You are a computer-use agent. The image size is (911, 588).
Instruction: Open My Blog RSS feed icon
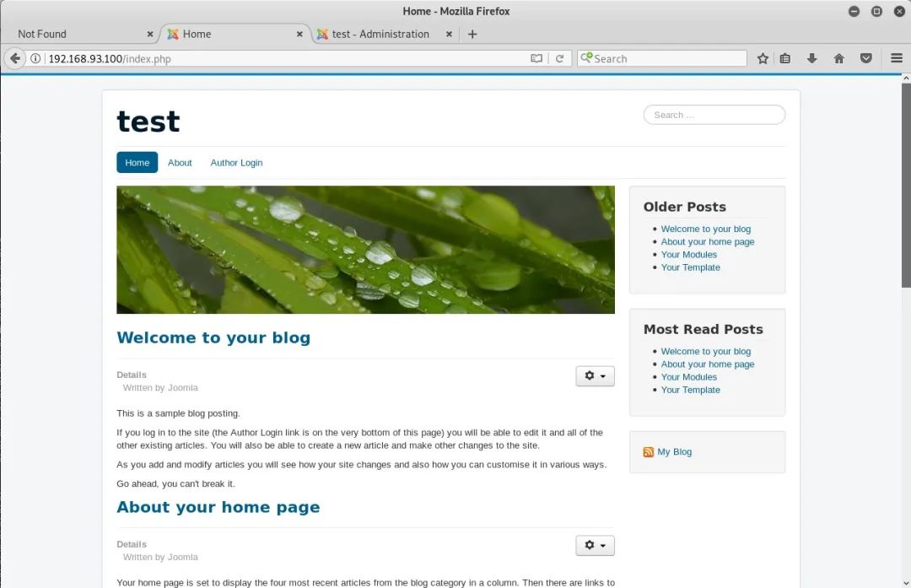[649, 452]
